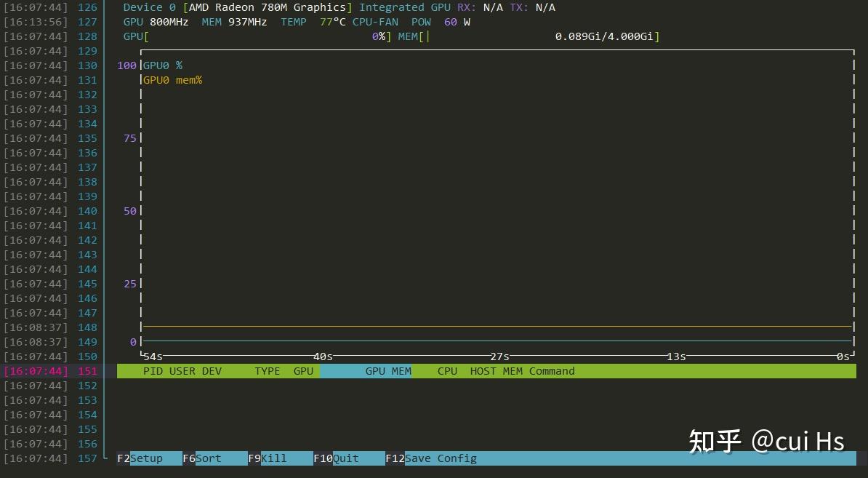Viewport: 868px width, 478px height.
Task: Click the AMD Radeon 780M Graphics device name
Action: coord(268,7)
